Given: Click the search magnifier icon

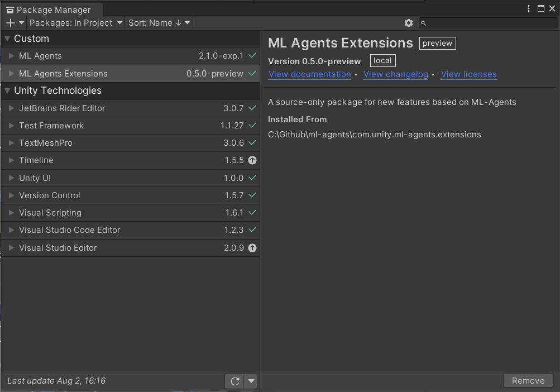Looking at the screenshot, I should pyautogui.click(x=424, y=23).
